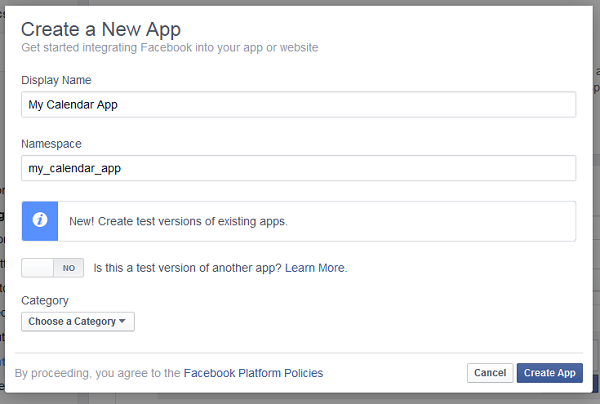Click the Create App button
The width and height of the screenshot is (600, 404).
tap(549, 373)
